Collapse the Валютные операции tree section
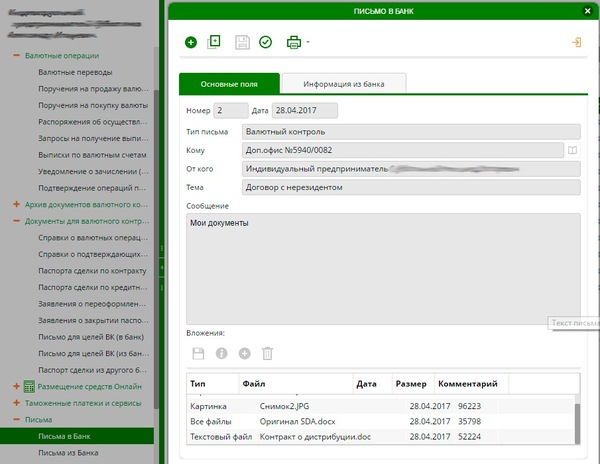This screenshot has width=600, height=464. point(16,56)
